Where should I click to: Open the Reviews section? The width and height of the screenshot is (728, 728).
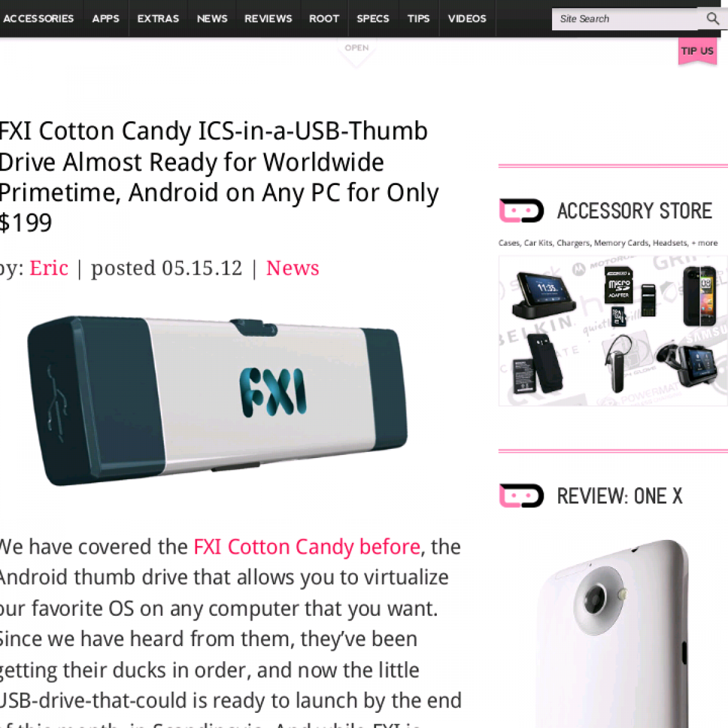click(x=268, y=19)
